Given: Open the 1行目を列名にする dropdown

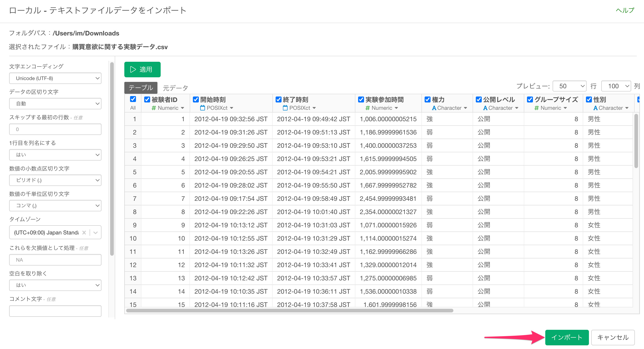Looking at the screenshot, I should pyautogui.click(x=55, y=155).
